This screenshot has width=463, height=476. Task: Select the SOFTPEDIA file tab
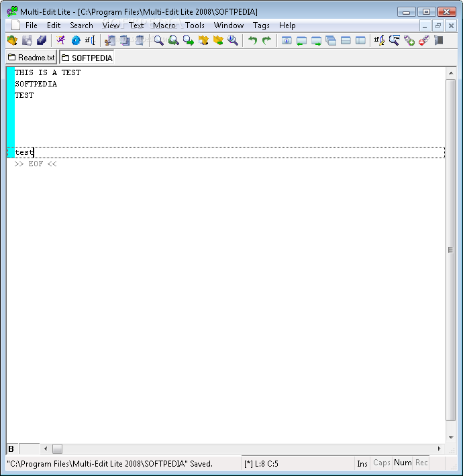tap(87, 58)
